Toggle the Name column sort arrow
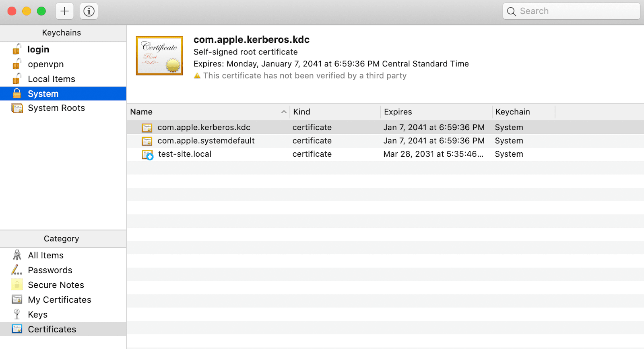 [x=284, y=112]
